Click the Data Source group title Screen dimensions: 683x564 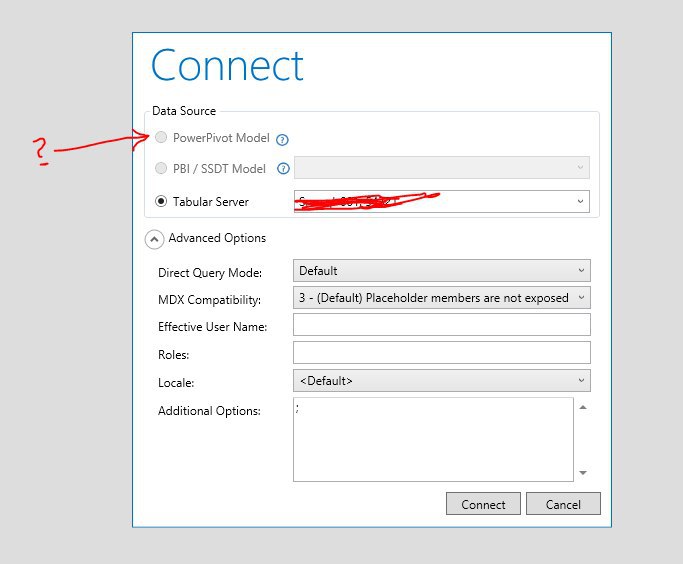[x=184, y=111]
